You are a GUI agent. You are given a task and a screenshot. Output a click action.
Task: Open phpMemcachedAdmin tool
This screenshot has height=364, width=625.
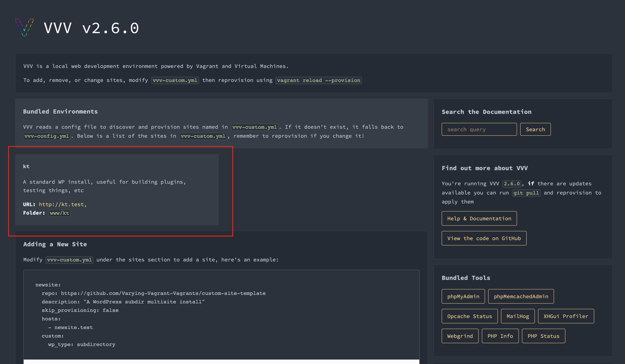coord(521,296)
